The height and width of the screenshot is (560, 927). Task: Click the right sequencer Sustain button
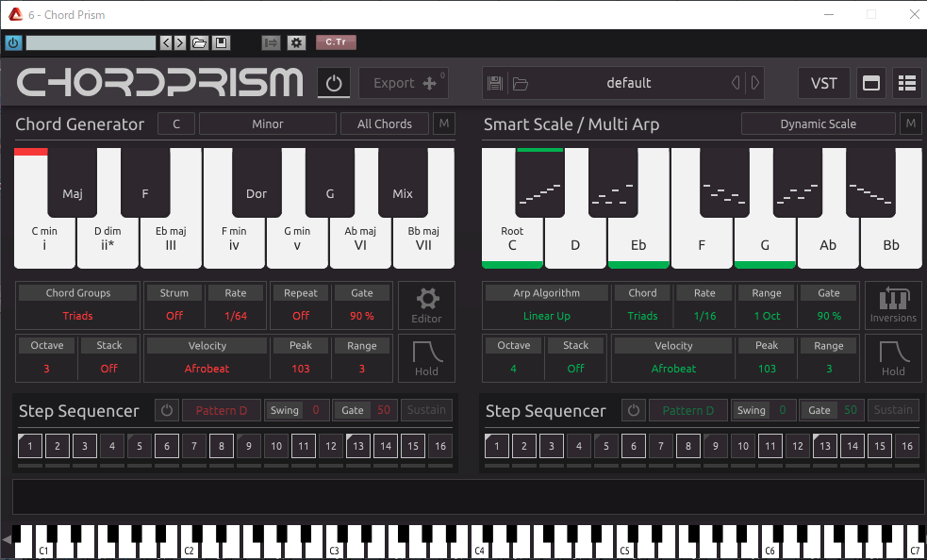point(893,410)
